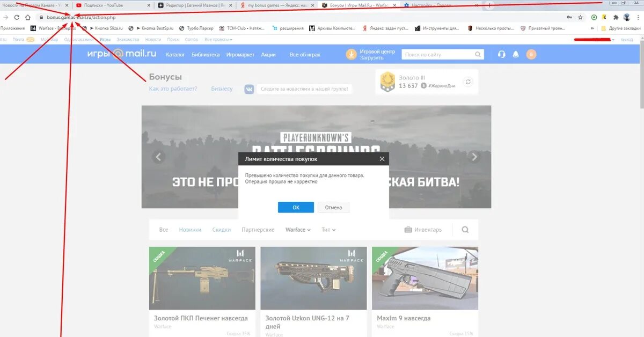The width and height of the screenshot is (644, 337).
Task: Close the purchase limit dialog with X
Action: pos(382,159)
